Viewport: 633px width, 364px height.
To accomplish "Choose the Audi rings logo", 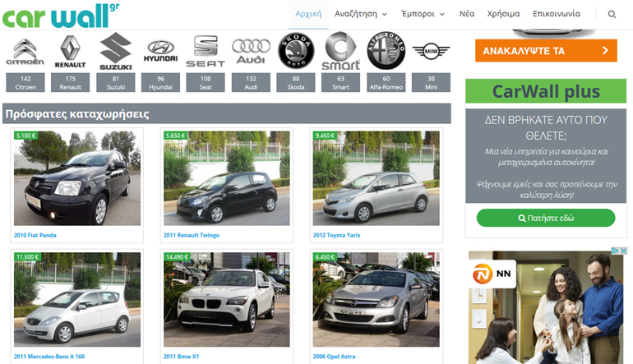I will pos(250,50).
